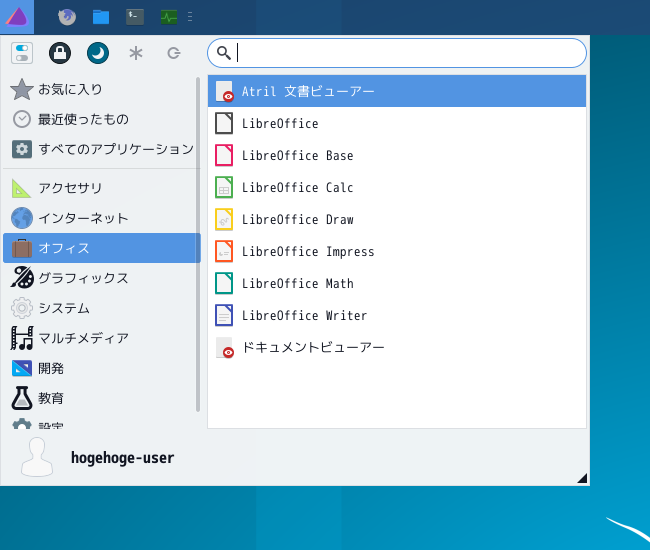Click the オフィス briefcase icon
Screen dimensions: 650x550
coord(22,248)
